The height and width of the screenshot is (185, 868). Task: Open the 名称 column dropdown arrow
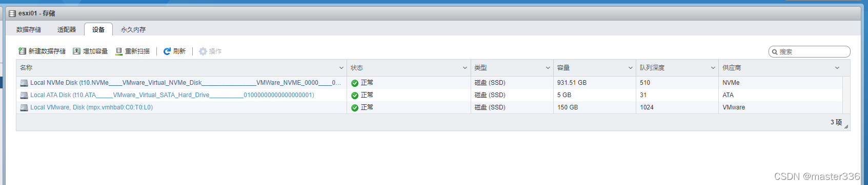click(x=341, y=68)
